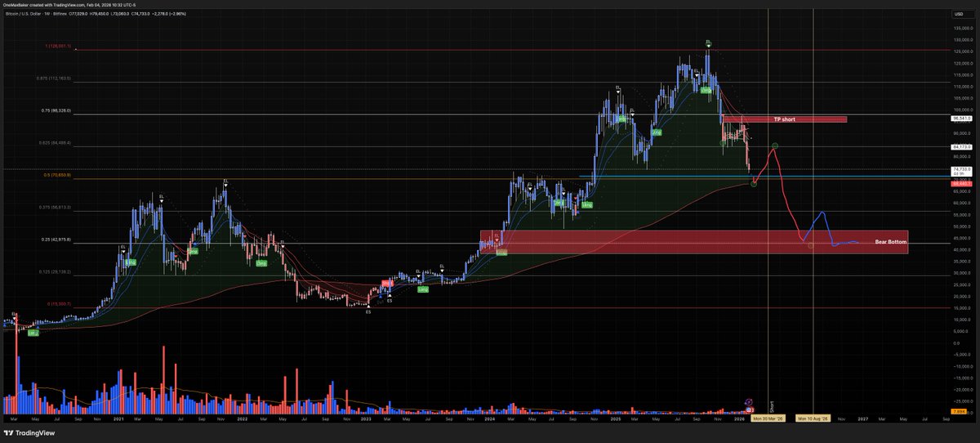980x443 pixels.
Task: Select the bottom red Fibonacci 0 level label
Action: 59,303
